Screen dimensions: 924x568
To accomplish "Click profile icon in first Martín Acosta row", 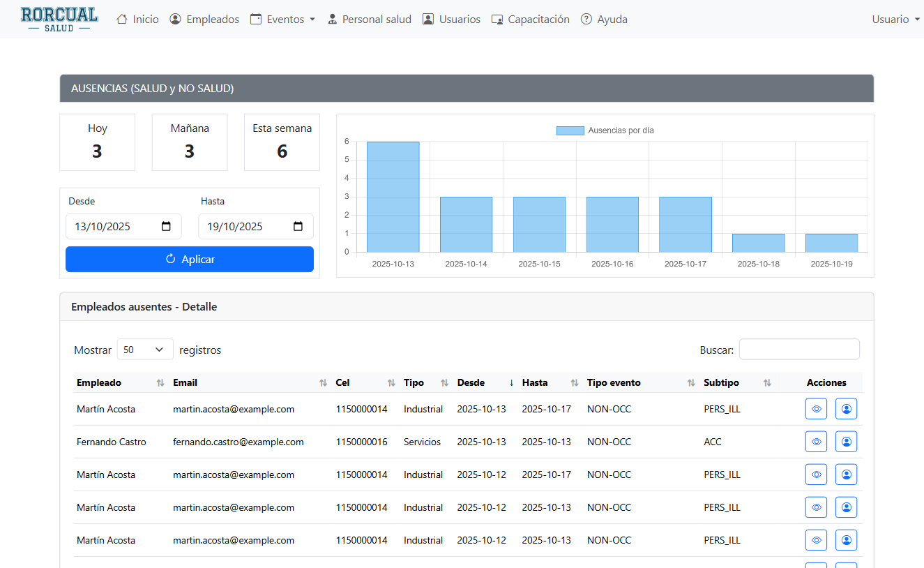I will (x=846, y=409).
